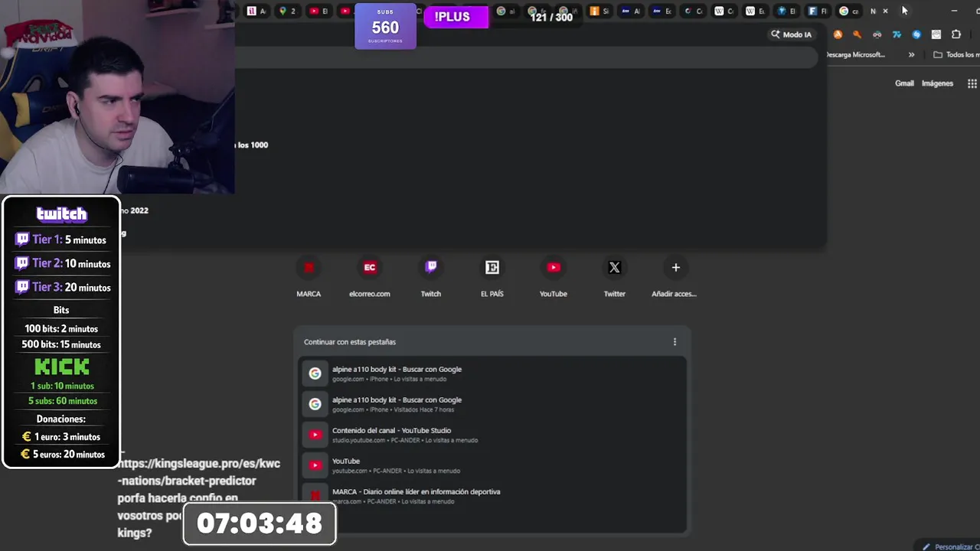Open the 'Todos los marcadores' bookmarks folder

[955, 54]
